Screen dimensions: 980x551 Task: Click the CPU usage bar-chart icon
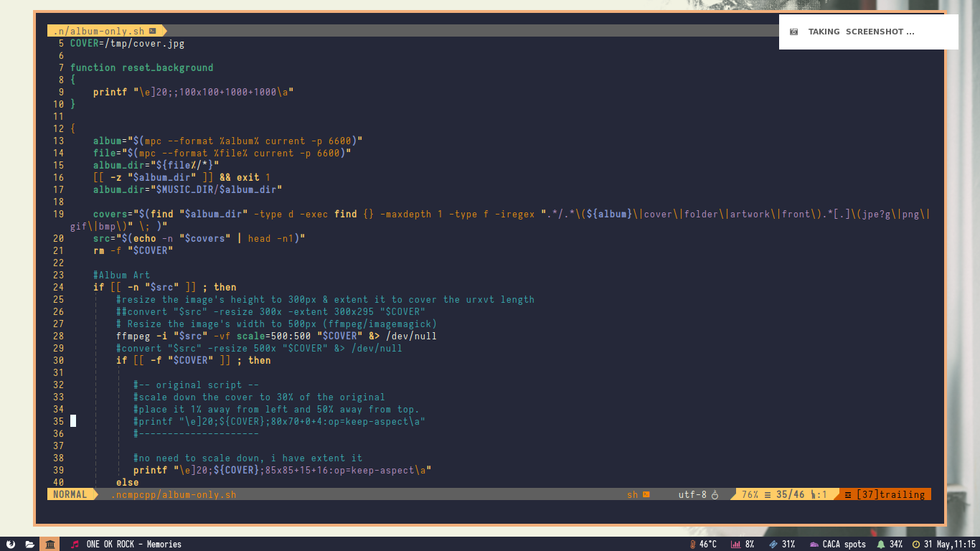point(735,545)
